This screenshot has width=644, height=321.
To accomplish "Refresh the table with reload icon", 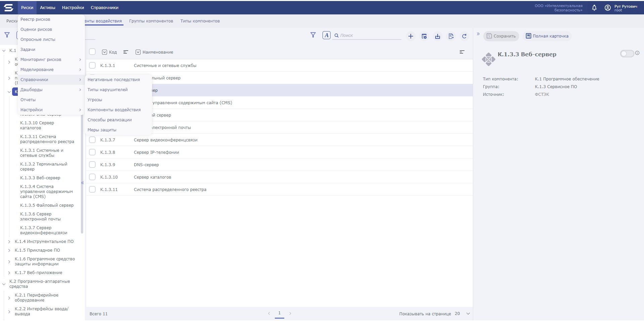I will point(464,36).
